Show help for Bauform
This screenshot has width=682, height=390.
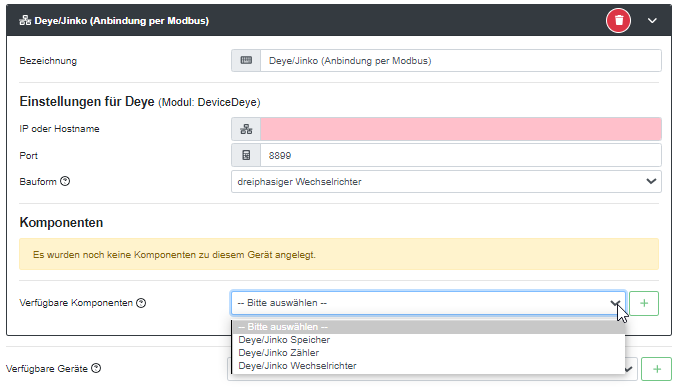pos(65,181)
